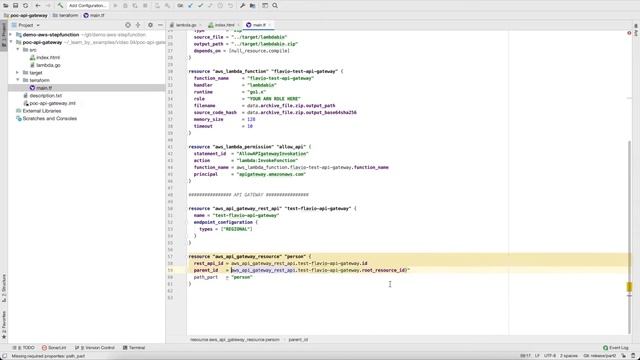The height and width of the screenshot is (360, 640).
Task: Click terraform breadcrumb in navigation bar
Action: click(65, 15)
